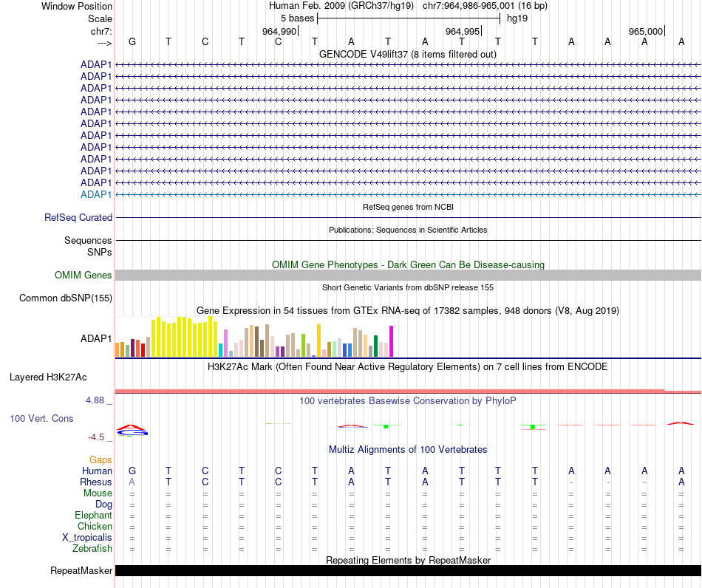Viewport: 702px width, 588px height.
Task: Click the GENCODE V49lift37 track title
Action: point(407,54)
